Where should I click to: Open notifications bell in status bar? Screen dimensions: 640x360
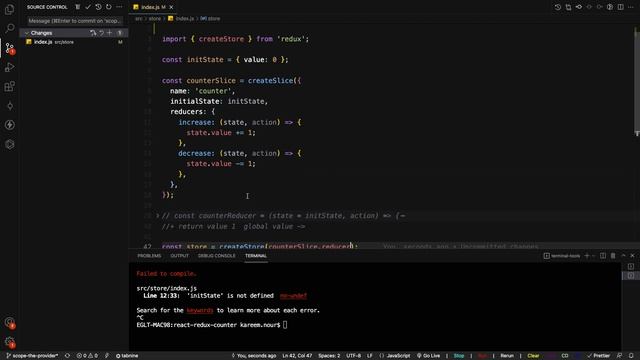point(631,356)
